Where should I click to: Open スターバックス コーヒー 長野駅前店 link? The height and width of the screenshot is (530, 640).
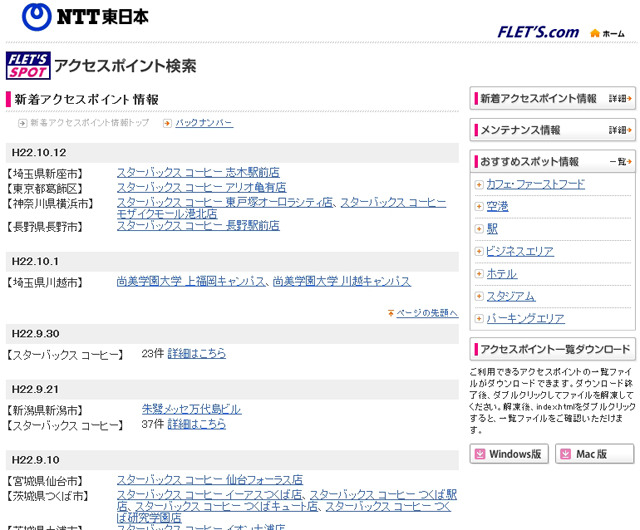point(198,225)
